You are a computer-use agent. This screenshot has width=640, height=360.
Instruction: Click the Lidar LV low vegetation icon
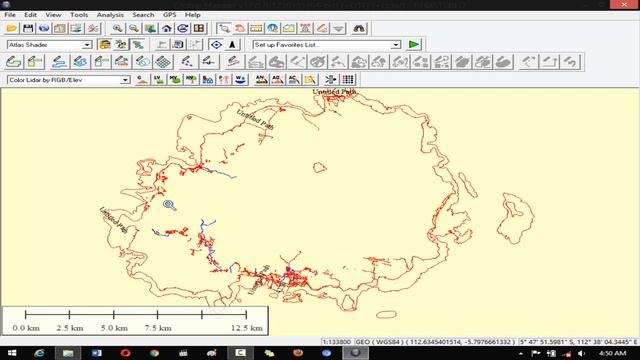click(x=158, y=80)
